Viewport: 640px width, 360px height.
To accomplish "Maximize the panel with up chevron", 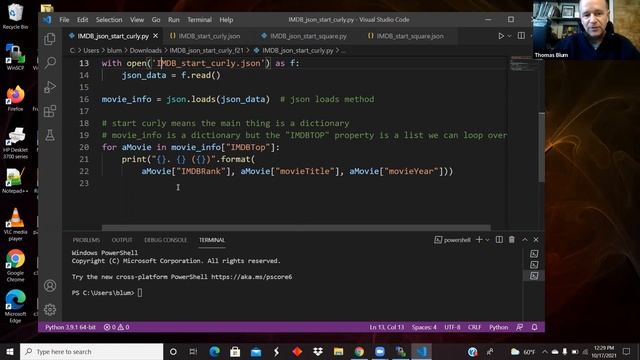I will pos(524,240).
